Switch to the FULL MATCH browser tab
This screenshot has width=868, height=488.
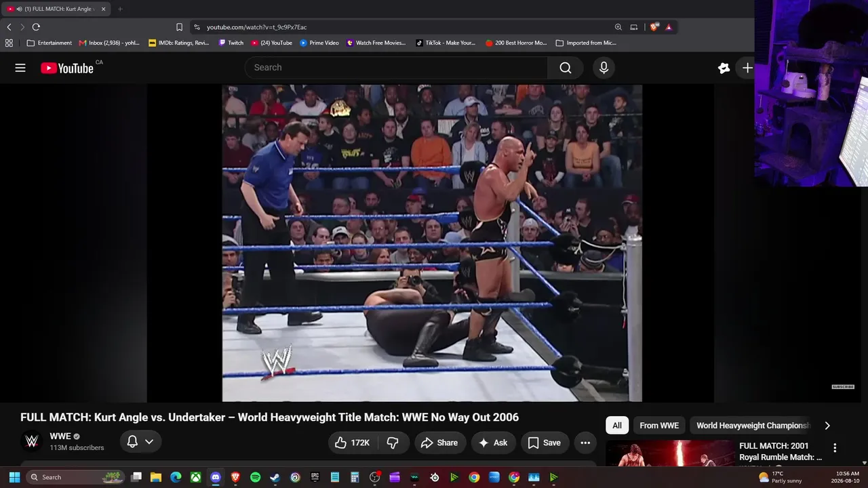(x=57, y=9)
